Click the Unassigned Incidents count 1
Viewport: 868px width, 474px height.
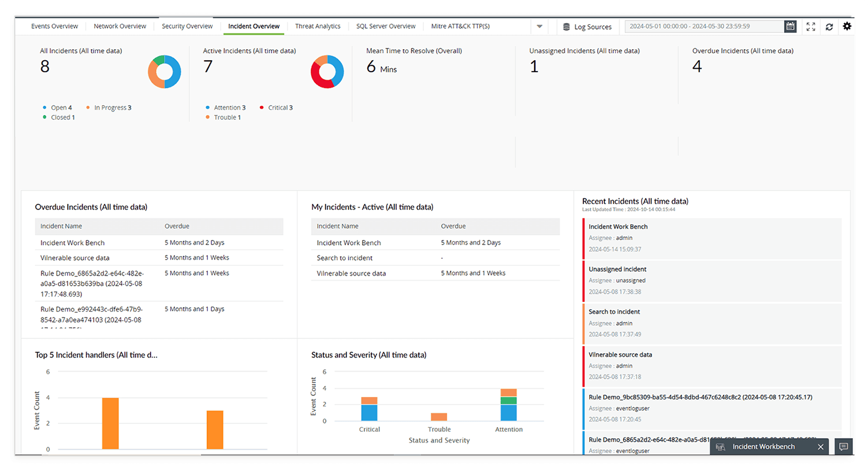click(534, 66)
